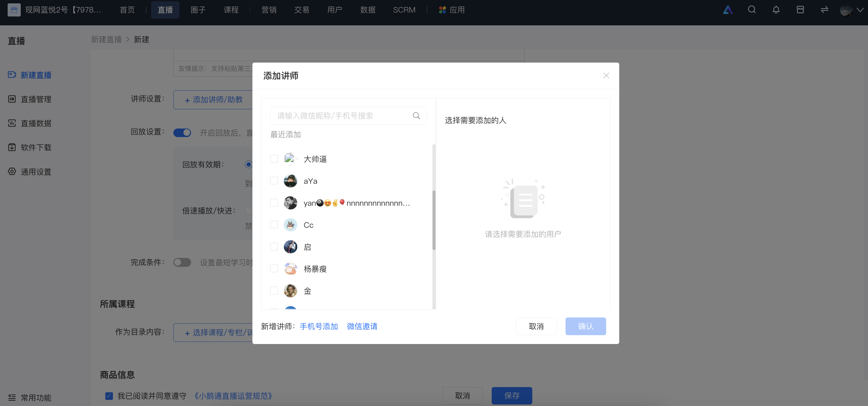The image size is (868, 406).
Task: Open the 课程 tab
Action: click(231, 10)
